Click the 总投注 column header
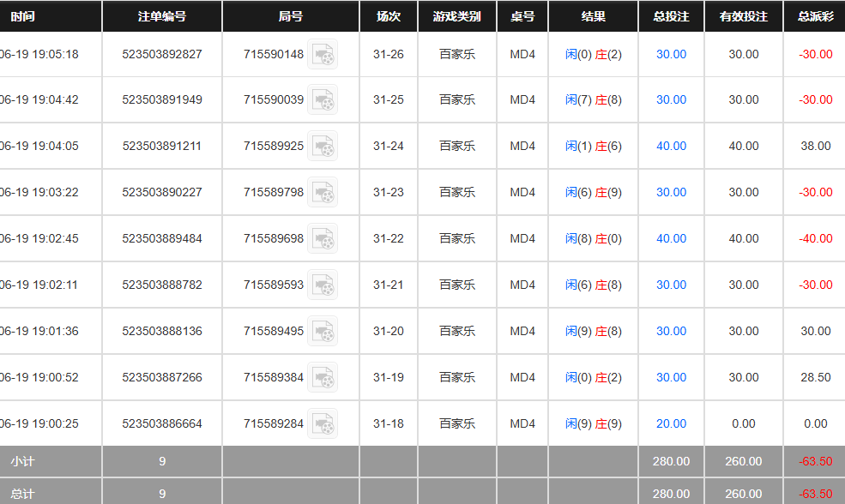Viewport: 845px width, 504px height. [671, 16]
